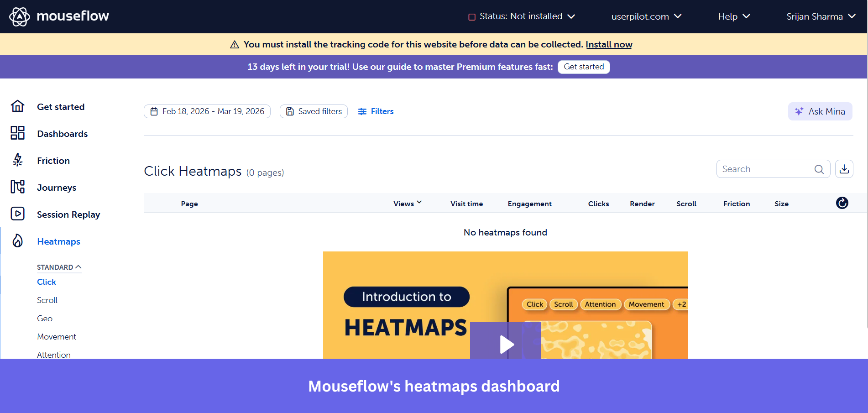Open Heatmaps section in sidebar
Screen dimensions: 868x413
pyautogui.click(x=58, y=241)
